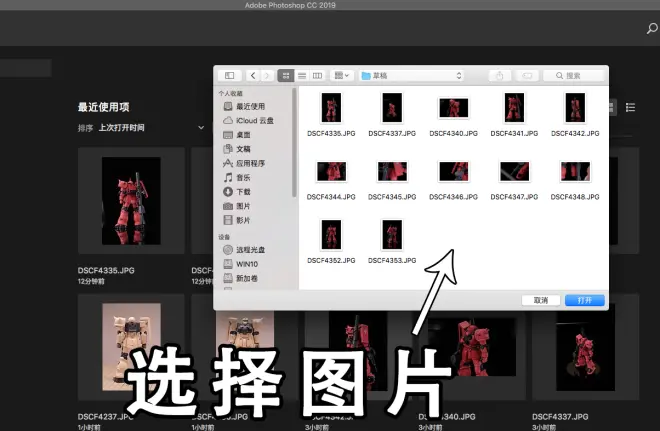Switch file dialog to icon view
This screenshot has height=431, width=660.
(x=286, y=76)
